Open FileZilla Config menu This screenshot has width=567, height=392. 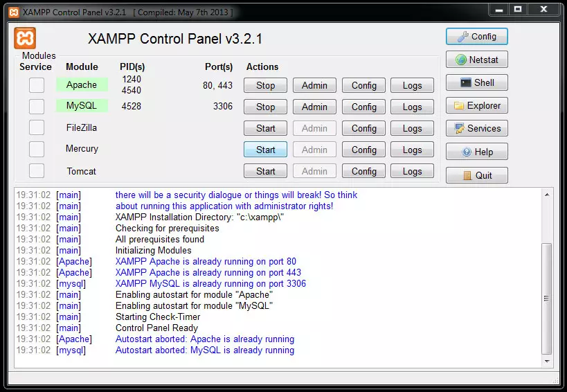click(363, 128)
